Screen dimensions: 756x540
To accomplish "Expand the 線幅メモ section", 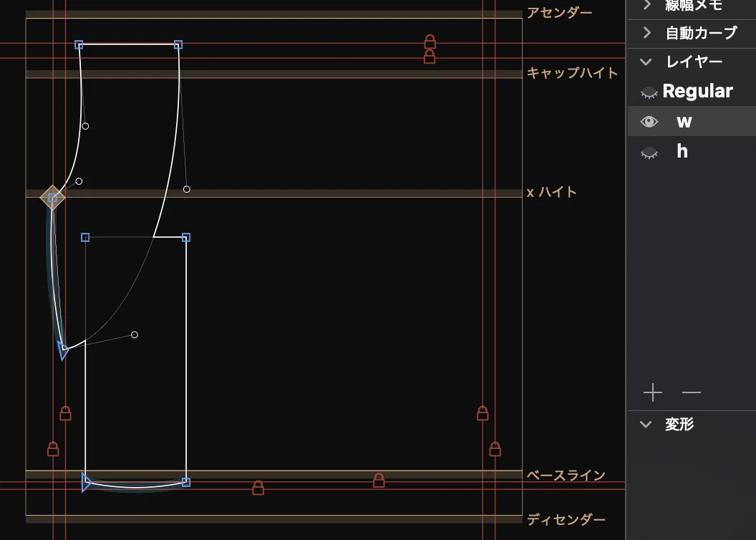I will 647,5.
